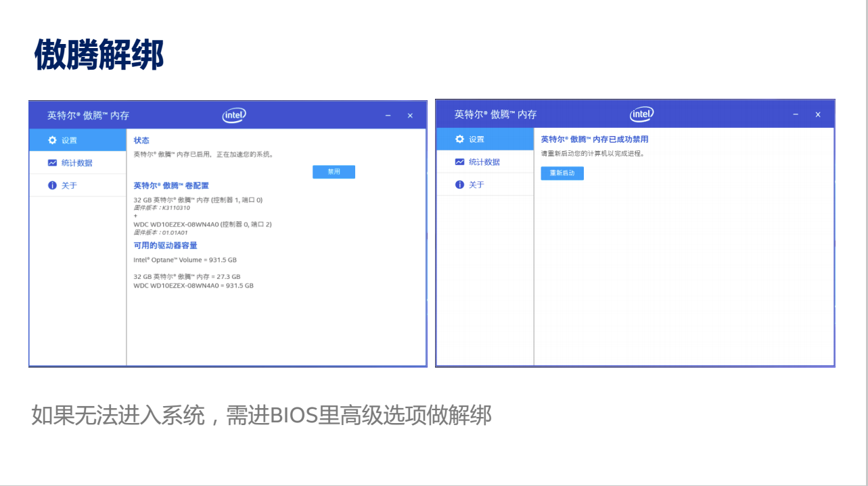The width and height of the screenshot is (868, 486).
Task: Click the info icon beside 关于 in right window
Action: (x=460, y=184)
